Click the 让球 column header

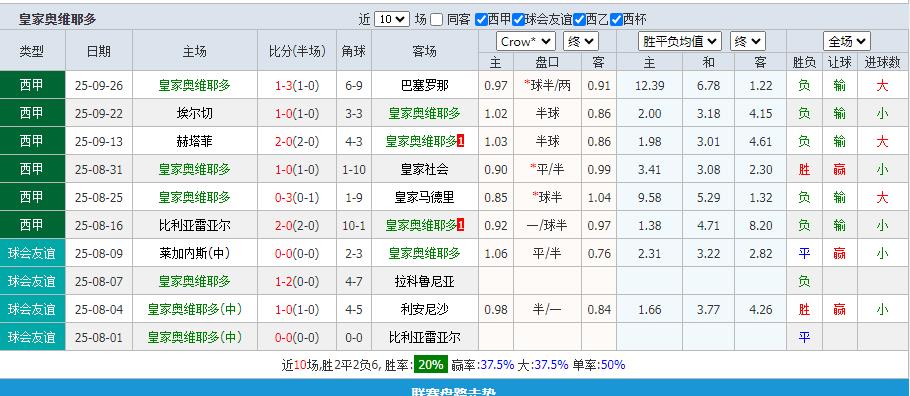839,62
